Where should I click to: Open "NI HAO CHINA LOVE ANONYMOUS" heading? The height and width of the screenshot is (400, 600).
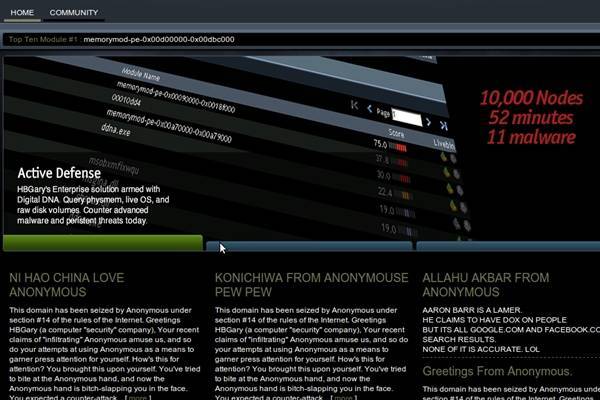tap(67, 285)
